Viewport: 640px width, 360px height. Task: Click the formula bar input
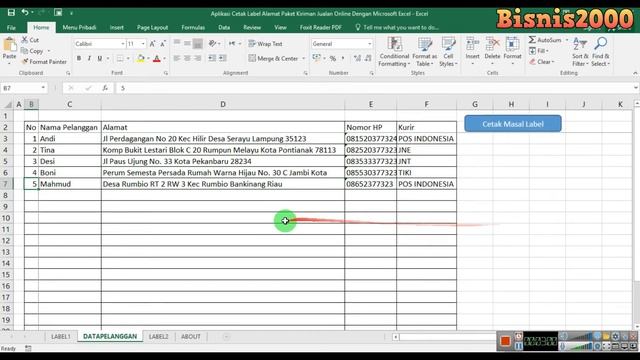tap(375, 88)
